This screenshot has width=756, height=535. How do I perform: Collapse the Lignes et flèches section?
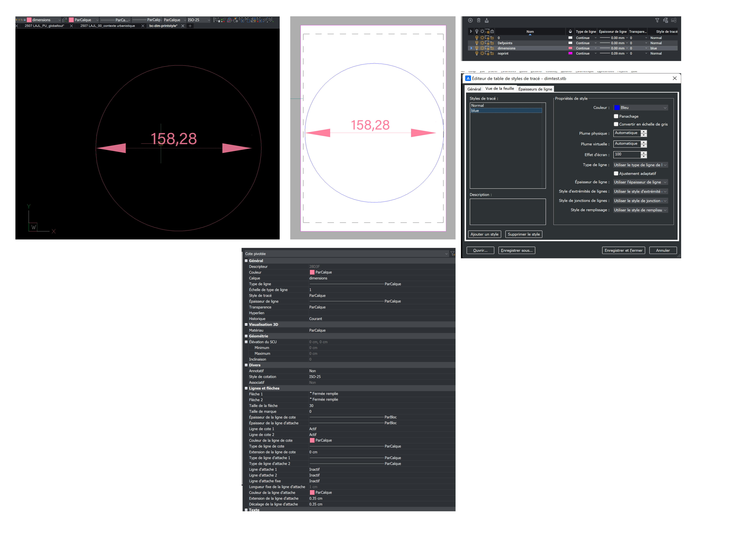click(246, 388)
